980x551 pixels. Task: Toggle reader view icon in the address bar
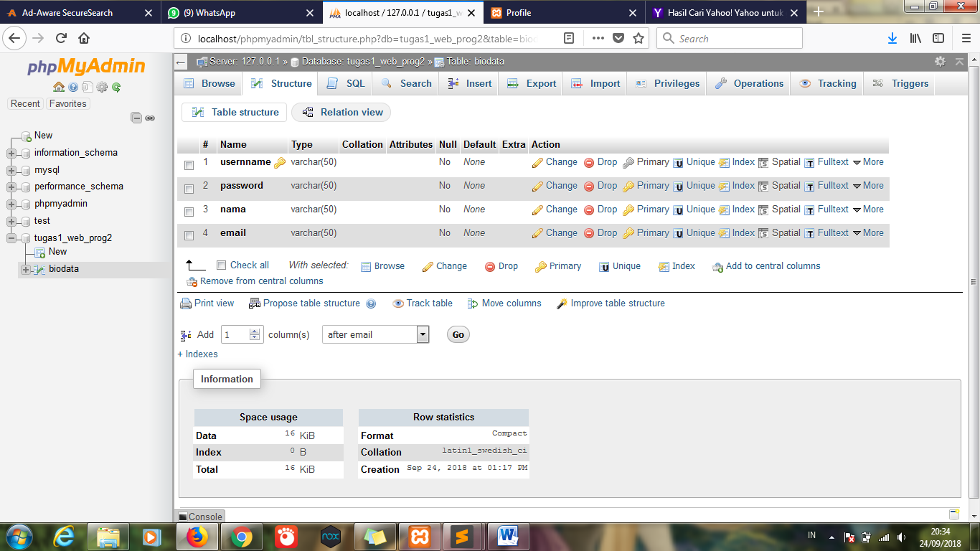[569, 39]
